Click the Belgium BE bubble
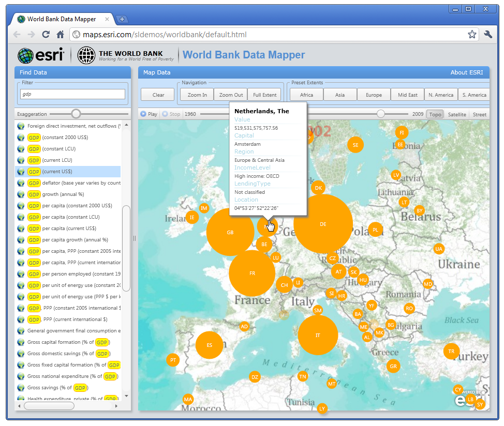 click(x=264, y=245)
